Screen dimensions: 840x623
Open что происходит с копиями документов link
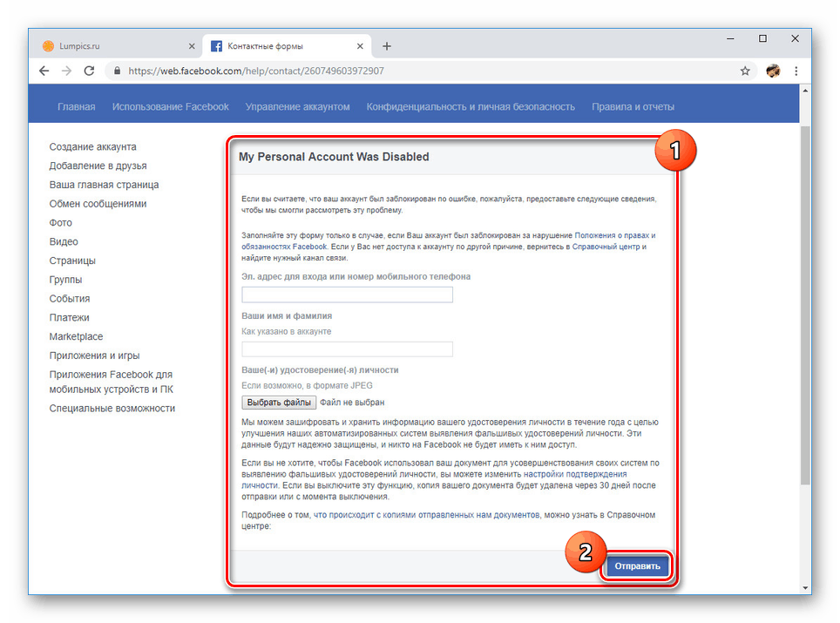point(426,515)
